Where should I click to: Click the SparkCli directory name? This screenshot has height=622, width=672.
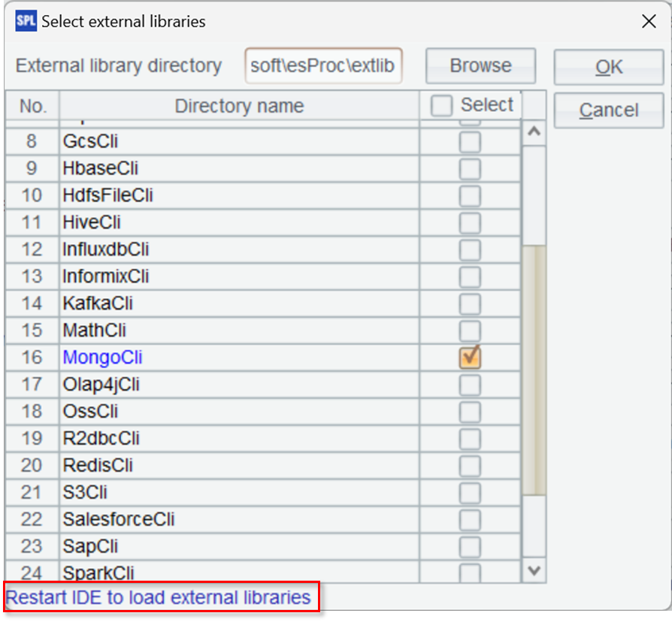click(98, 573)
